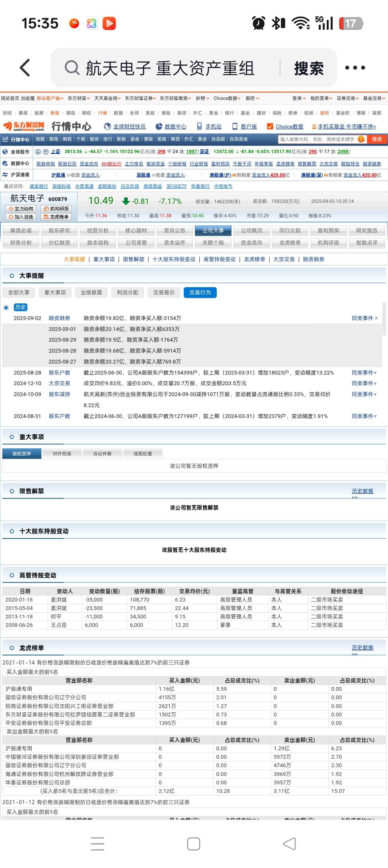This screenshot has width=388, height=868.
Task: Switch to 操盘必读 tab
Action: 21,230
